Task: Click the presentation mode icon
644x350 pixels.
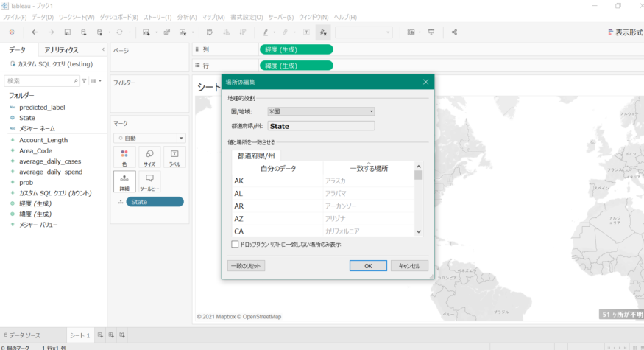Action: tap(431, 32)
